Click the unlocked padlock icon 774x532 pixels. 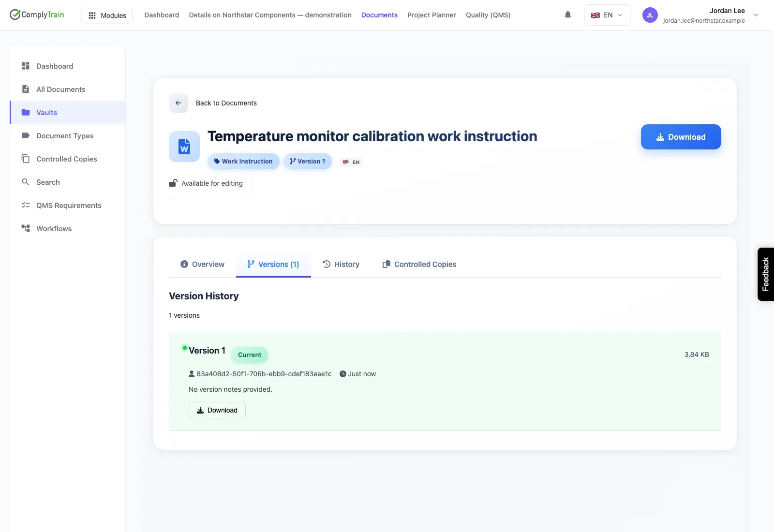(173, 183)
